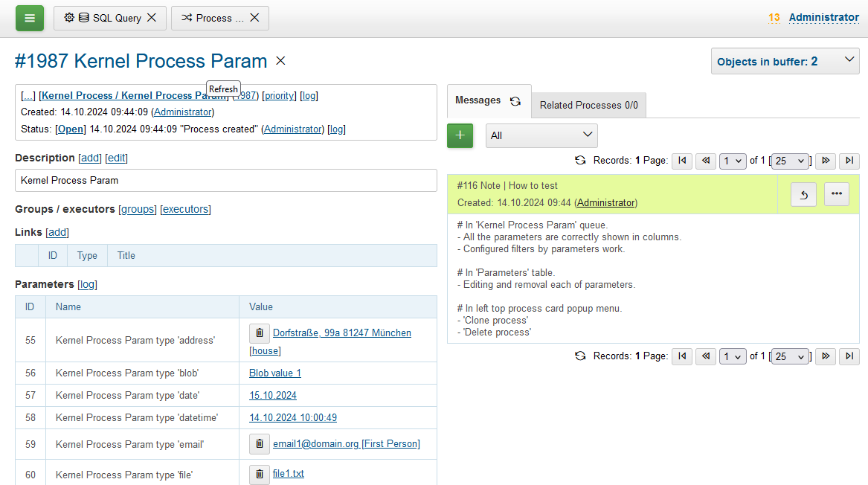Image resolution: width=868 pixels, height=485 pixels.
Task: Add a new message with green plus button
Action: 460,135
